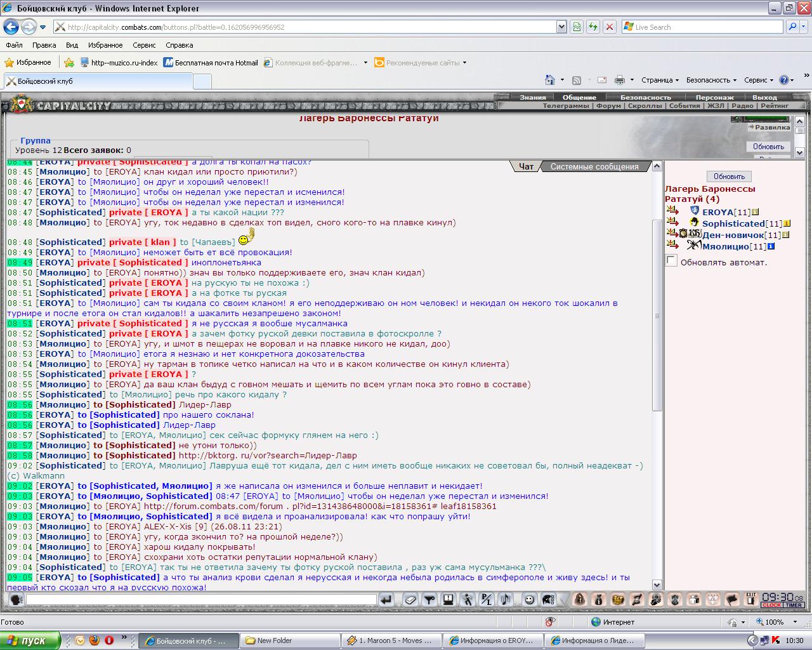Open the money bag icon in bottom toolbar
This screenshot has width=812, height=650.
pos(598,599)
